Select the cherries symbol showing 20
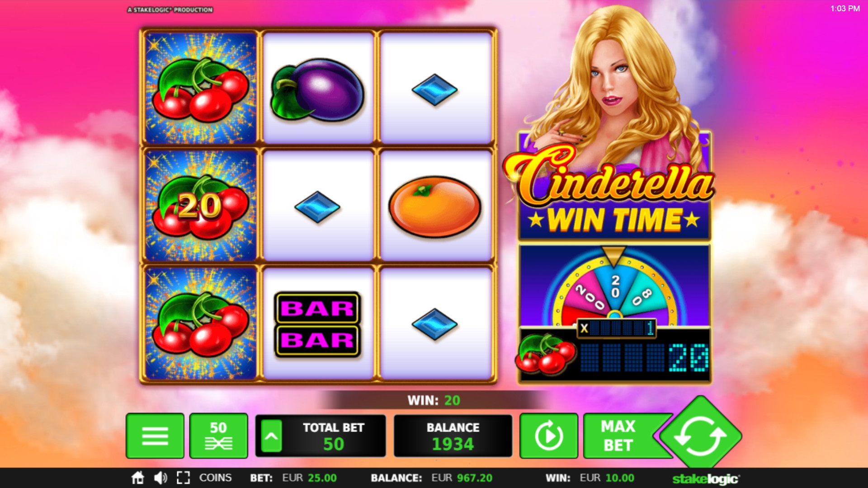Viewport: 868px width, 488px height. pyautogui.click(x=200, y=206)
